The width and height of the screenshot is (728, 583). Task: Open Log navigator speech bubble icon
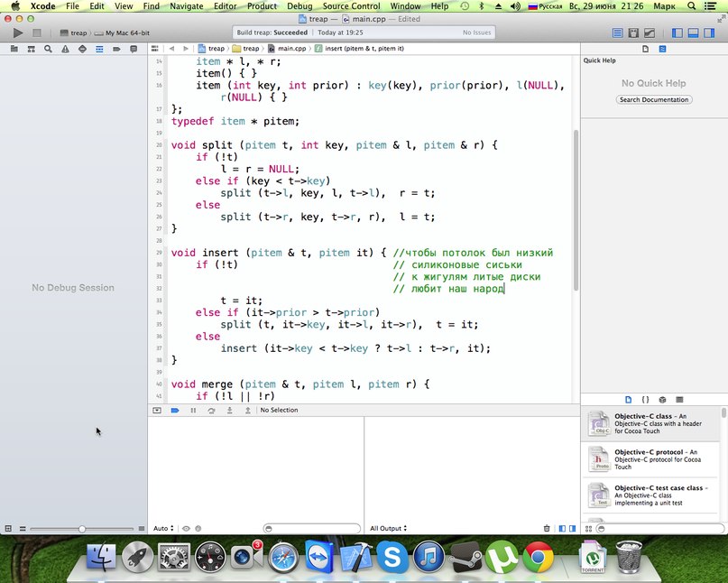tap(134, 49)
